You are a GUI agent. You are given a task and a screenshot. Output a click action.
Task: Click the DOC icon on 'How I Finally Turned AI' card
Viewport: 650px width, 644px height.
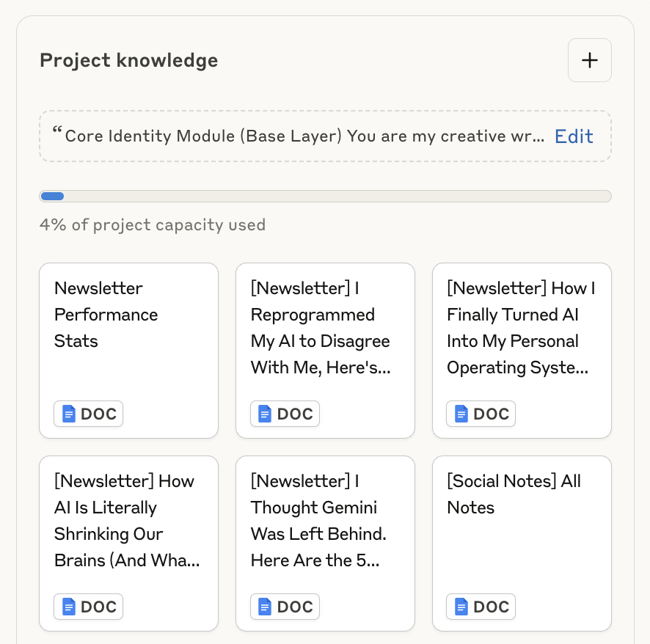tap(481, 414)
